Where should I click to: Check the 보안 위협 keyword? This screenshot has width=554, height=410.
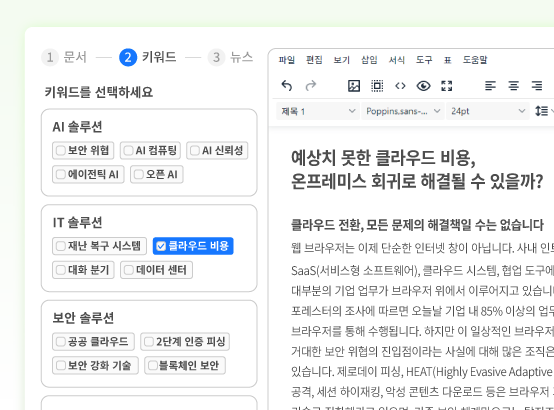(x=83, y=151)
